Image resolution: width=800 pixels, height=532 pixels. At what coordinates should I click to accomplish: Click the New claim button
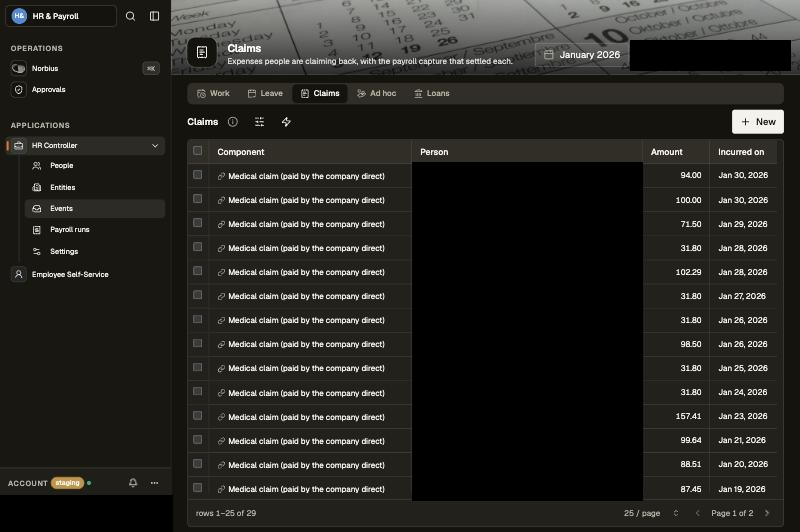point(758,122)
